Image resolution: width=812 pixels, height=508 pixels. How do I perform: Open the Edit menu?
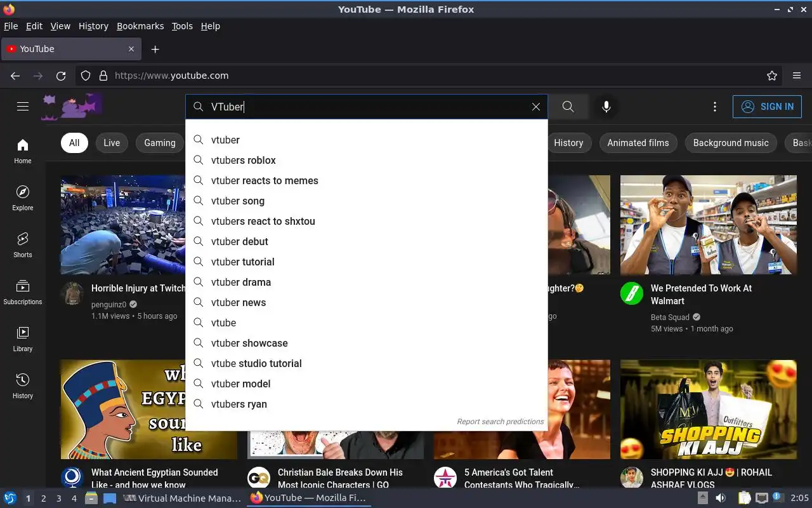point(34,26)
